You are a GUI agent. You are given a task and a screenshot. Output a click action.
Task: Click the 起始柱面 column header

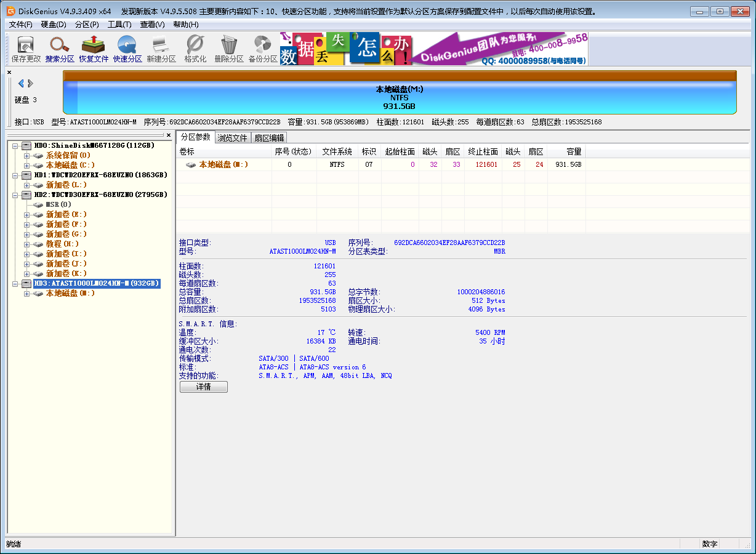[400, 151]
